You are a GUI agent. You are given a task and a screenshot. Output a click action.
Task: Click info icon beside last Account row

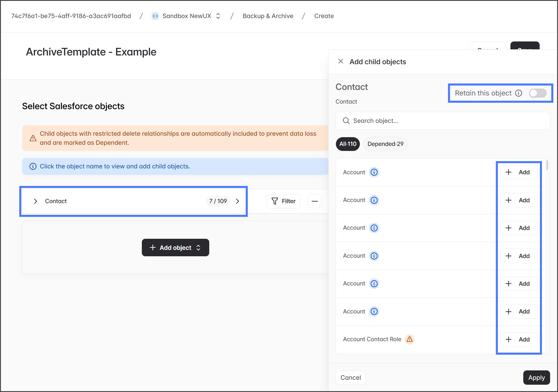(x=374, y=311)
